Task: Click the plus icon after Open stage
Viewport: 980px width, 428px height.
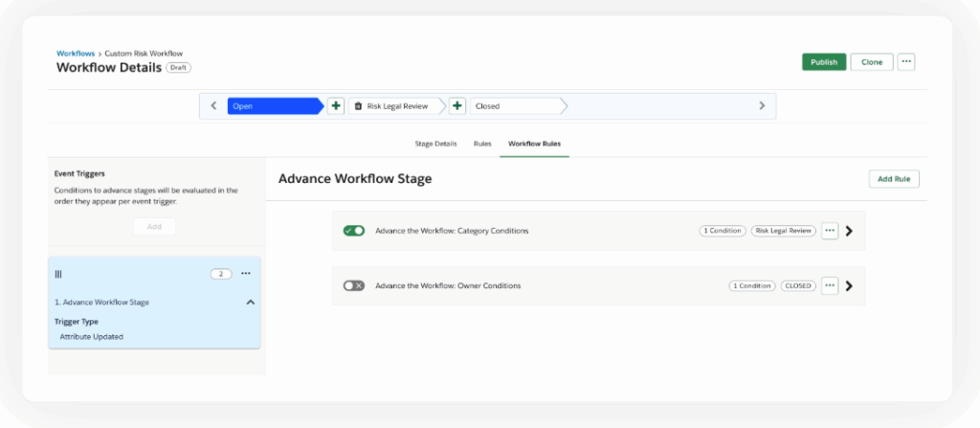Action: (336, 105)
